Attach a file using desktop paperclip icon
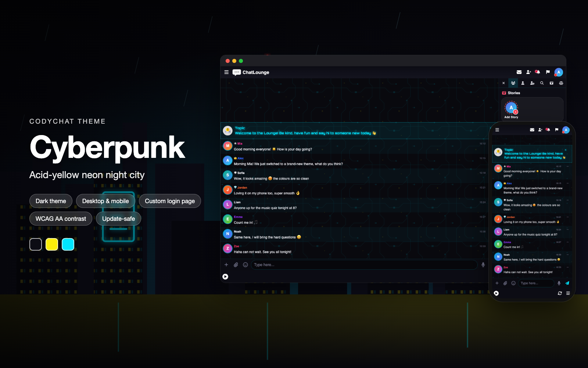This screenshot has width=588, height=368. (x=236, y=265)
